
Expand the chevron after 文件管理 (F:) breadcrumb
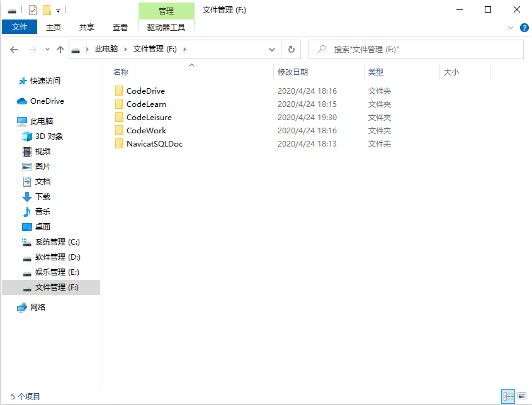pos(184,50)
